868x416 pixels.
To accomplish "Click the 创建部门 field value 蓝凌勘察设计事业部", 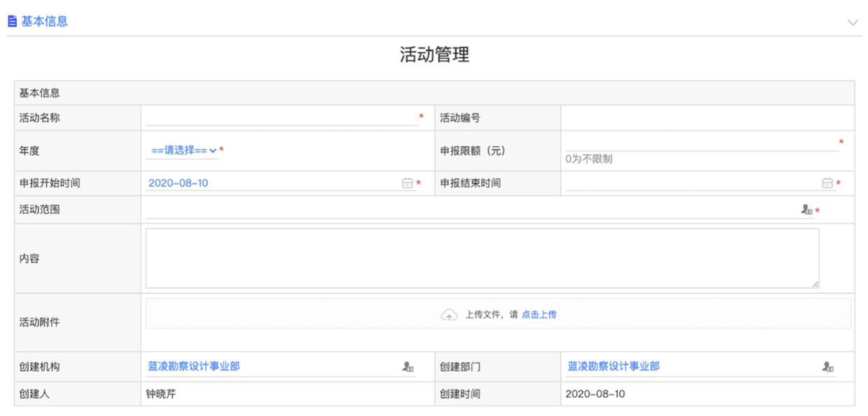I will click(613, 366).
